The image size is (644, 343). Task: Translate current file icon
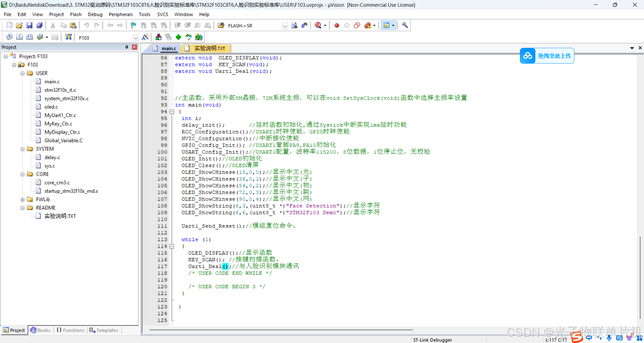tap(9, 37)
